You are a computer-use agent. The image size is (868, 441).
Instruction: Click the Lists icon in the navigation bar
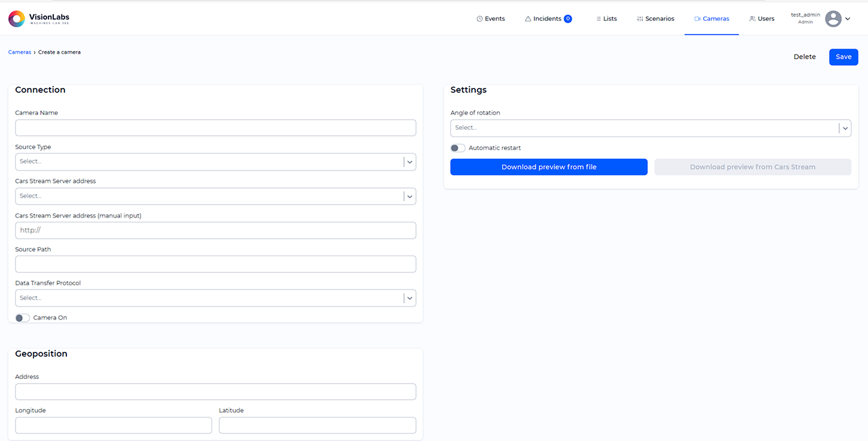(x=597, y=19)
